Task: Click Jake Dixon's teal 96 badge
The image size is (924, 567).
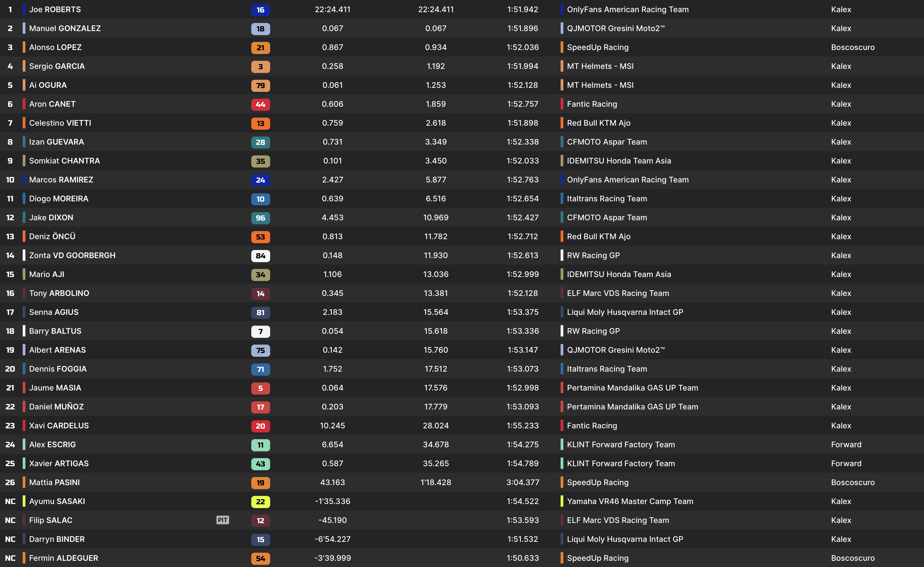Action: (x=260, y=218)
